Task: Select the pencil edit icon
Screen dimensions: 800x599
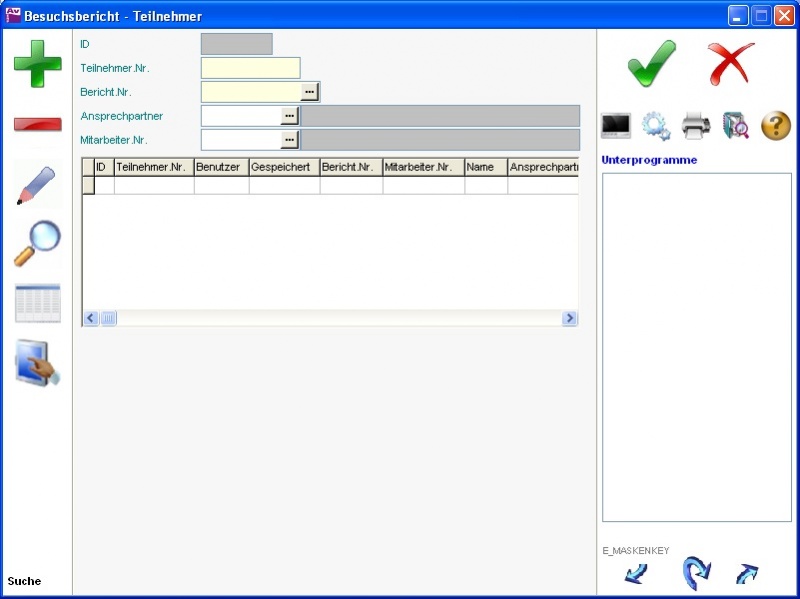Action: click(x=37, y=186)
